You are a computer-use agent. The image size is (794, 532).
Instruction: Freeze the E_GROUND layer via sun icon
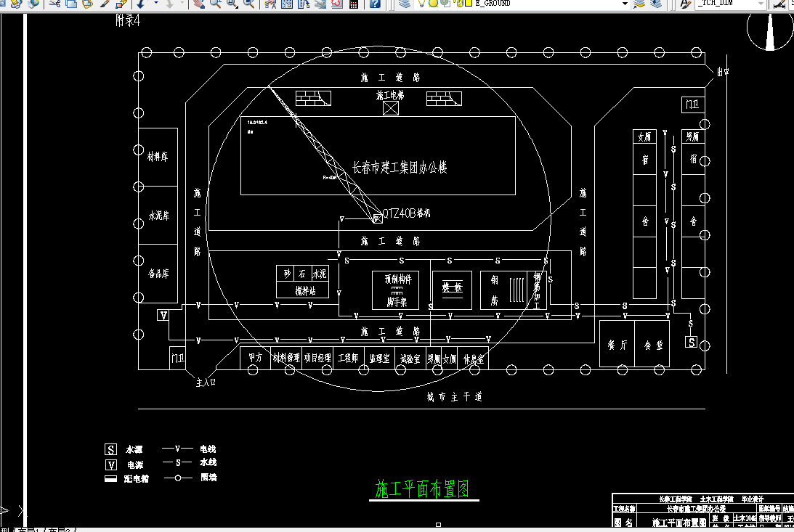tap(433, 4)
